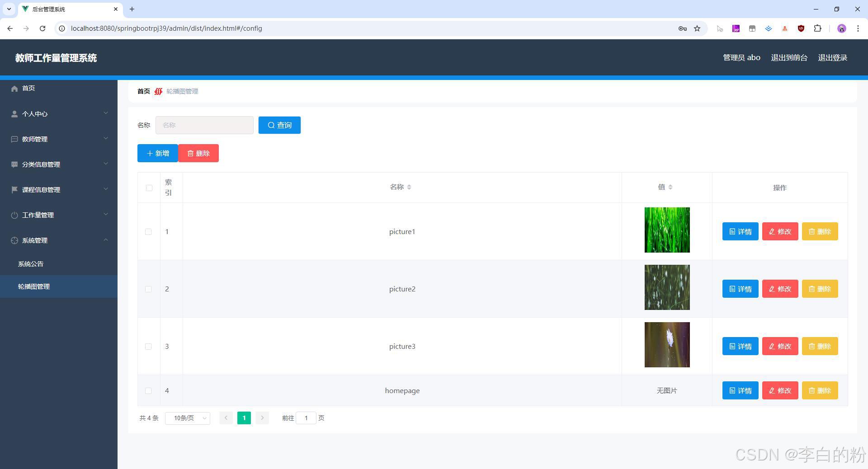Go to previous page arrow in pagination
868x469 pixels.
tap(226, 418)
